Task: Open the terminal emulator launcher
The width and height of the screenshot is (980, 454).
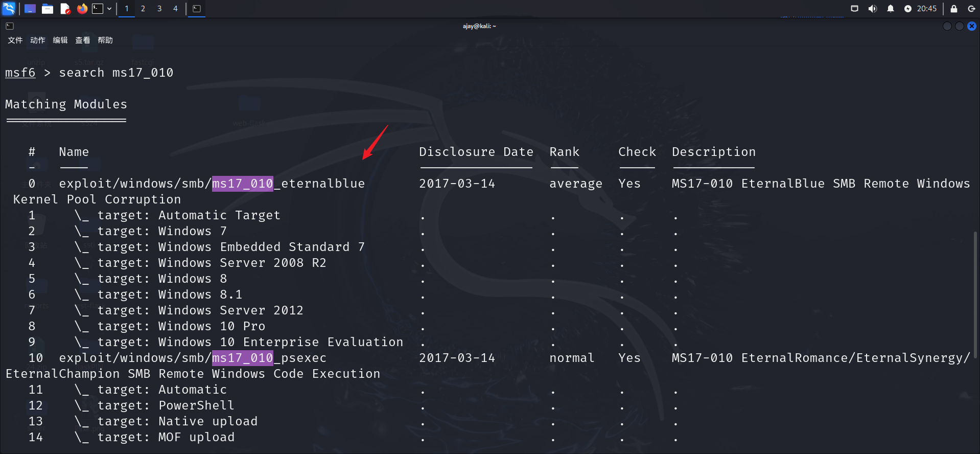Action: point(98,9)
